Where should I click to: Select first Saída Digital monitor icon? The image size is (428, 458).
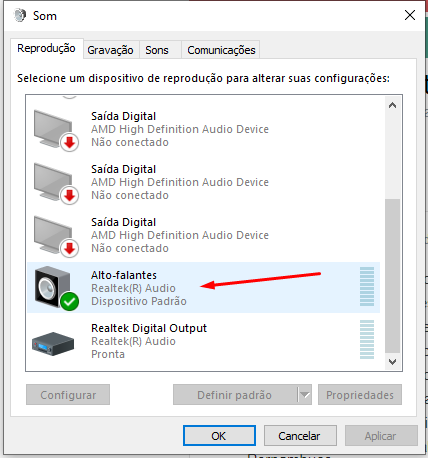53,129
